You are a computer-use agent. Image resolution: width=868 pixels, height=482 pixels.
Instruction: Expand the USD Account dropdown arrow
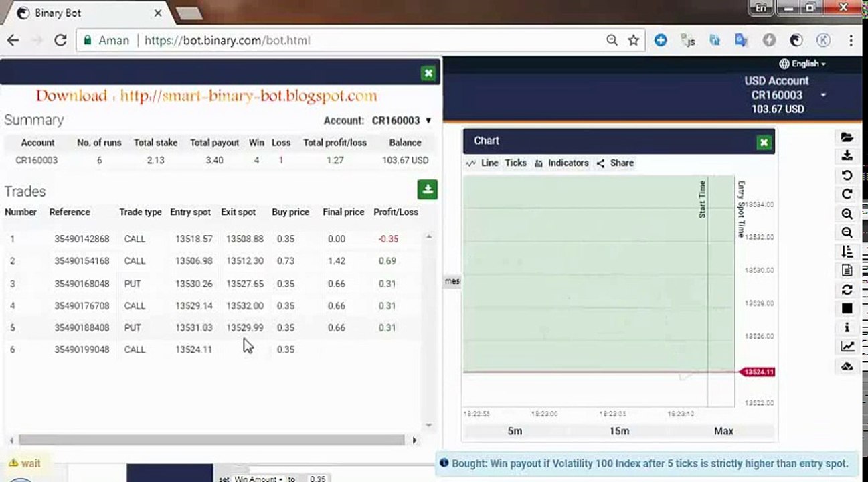pos(823,95)
